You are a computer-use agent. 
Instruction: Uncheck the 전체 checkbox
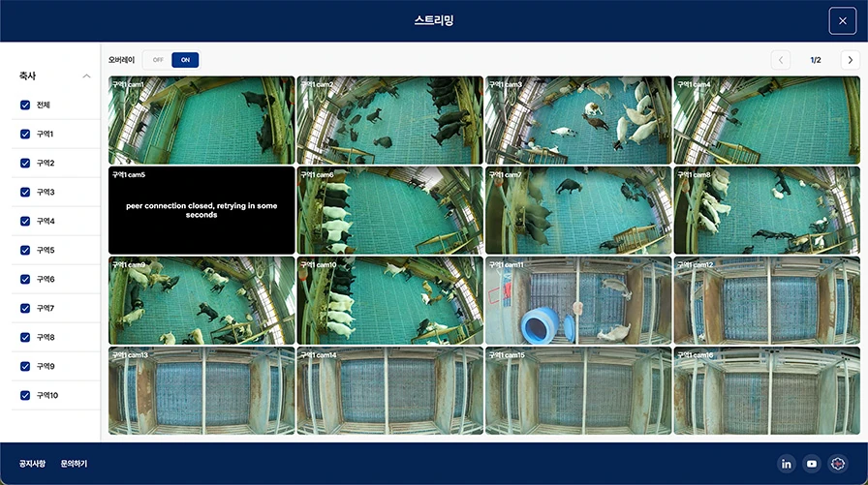25,105
